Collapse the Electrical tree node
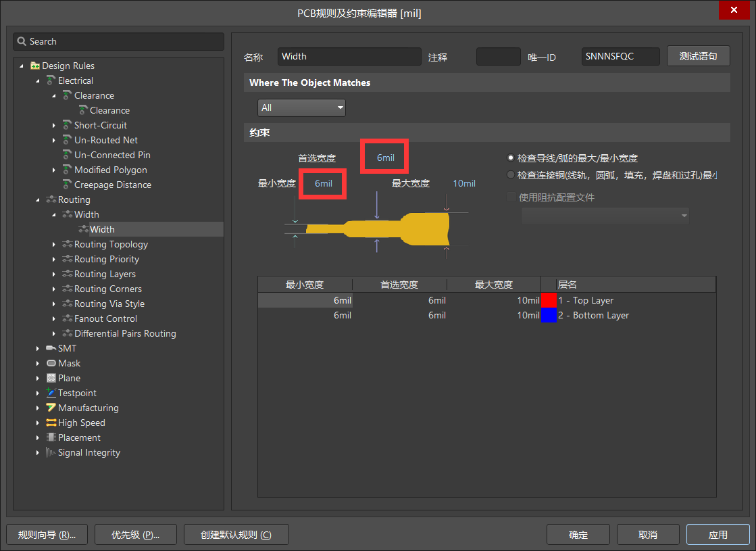 point(38,81)
